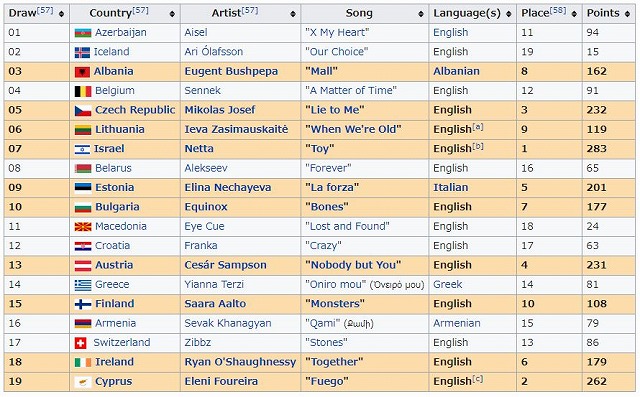
Task: Click the Macedonia flag icon
Action: (x=83, y=227)
